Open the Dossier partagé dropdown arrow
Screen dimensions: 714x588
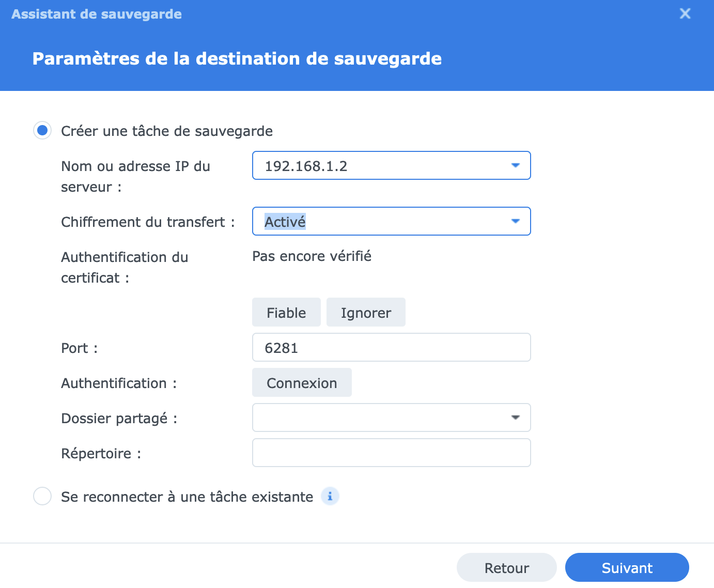click(x=515, y=417)
